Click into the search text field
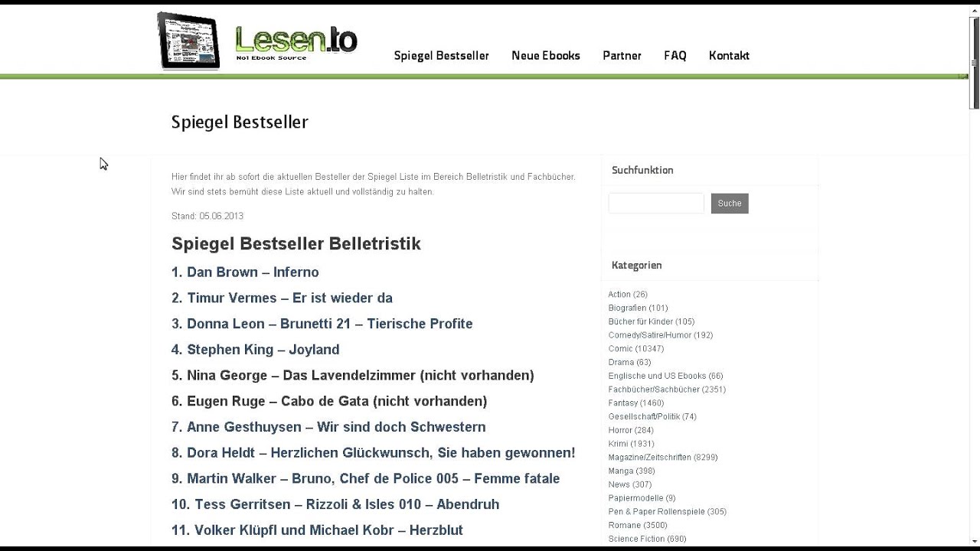This screenshot has width=980, height=551. pyautogui.click(x=656, y=204)
